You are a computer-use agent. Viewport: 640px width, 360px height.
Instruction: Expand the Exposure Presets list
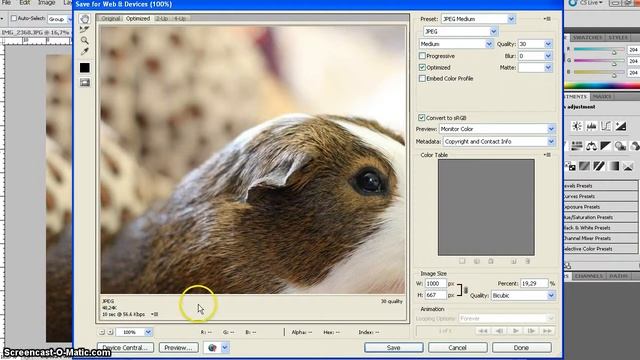tap(600, 207)
